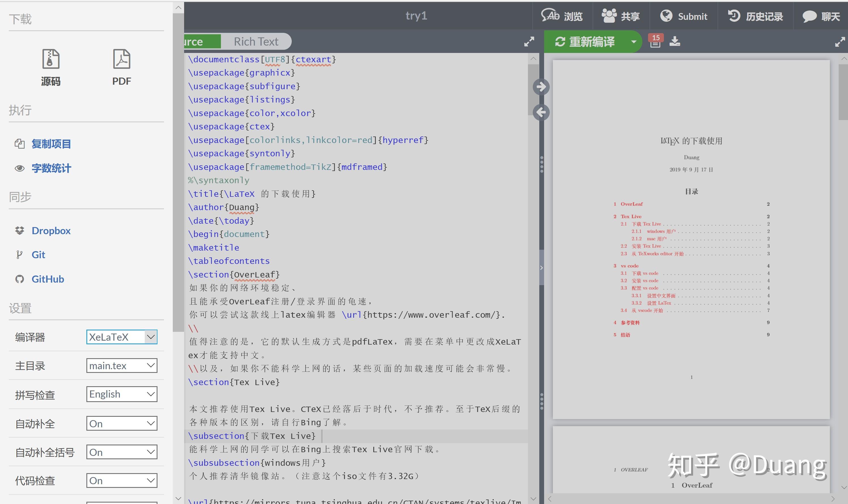848x504 pixels.
Task: Download the compiled PDF output
Action: point(675,41)
